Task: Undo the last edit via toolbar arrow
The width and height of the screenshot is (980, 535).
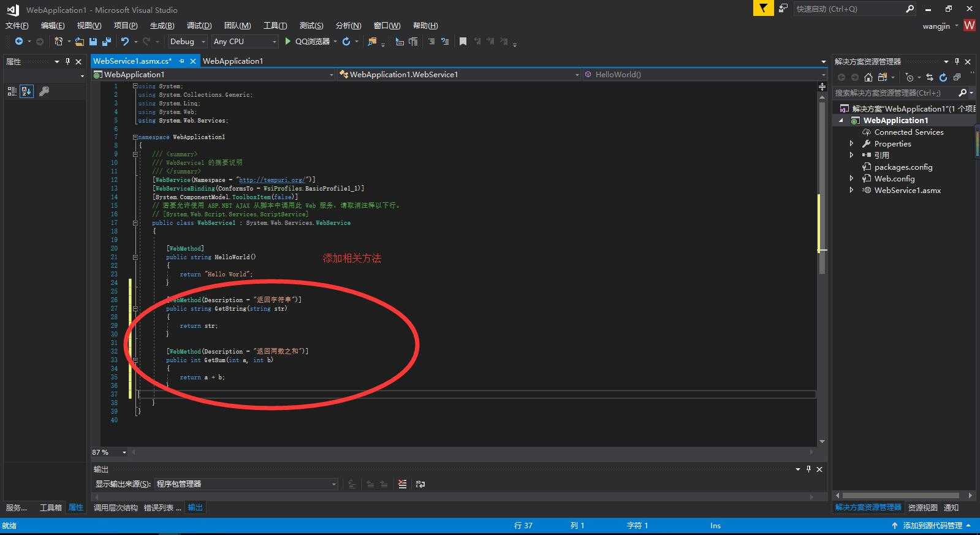Action: [x=125, y=41]
